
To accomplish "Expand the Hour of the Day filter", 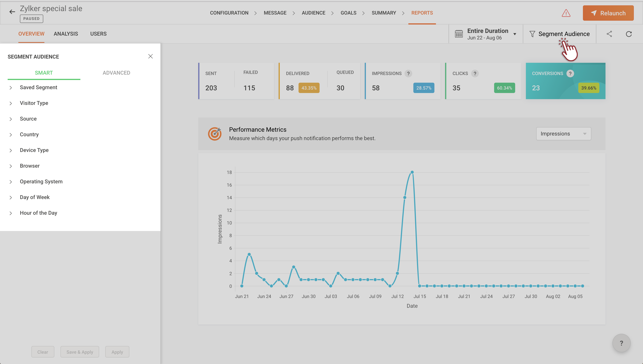I will click(38, 213).
